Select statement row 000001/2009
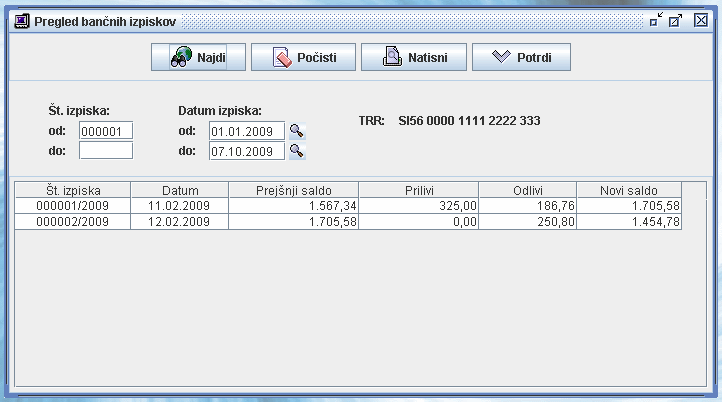Viewport: 722px width, 402px height. click(73, 206)
